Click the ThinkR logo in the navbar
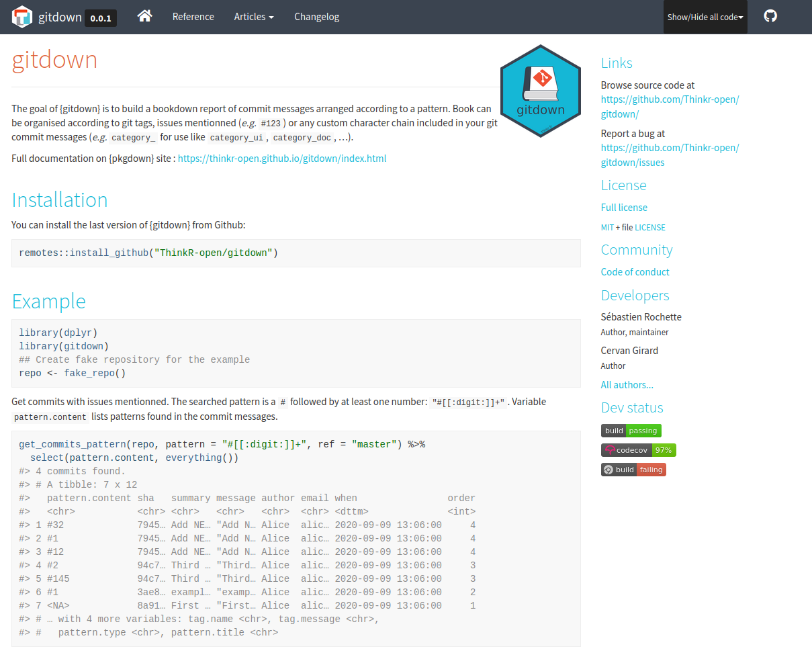The height and width of the screenshot is (655, 812). click(x=22, y=17)
